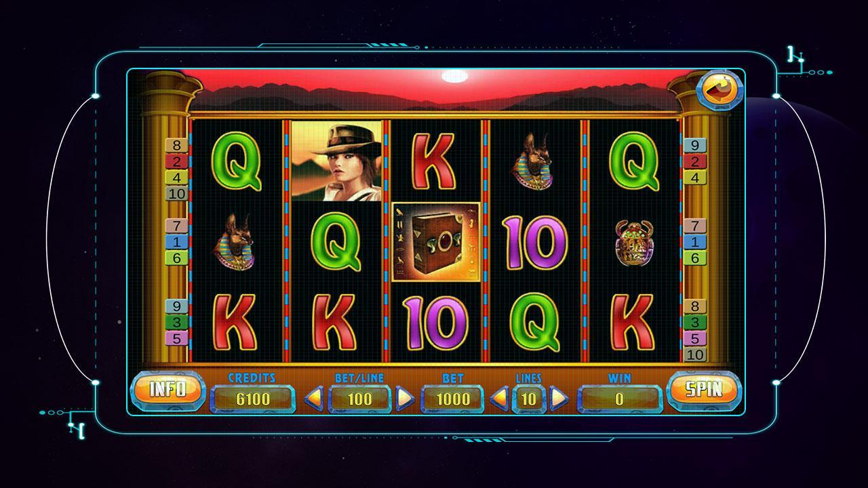Click the green Q symbol atop reel one
The height and width of the screenshot is (488, 868).
click(236, 161)
